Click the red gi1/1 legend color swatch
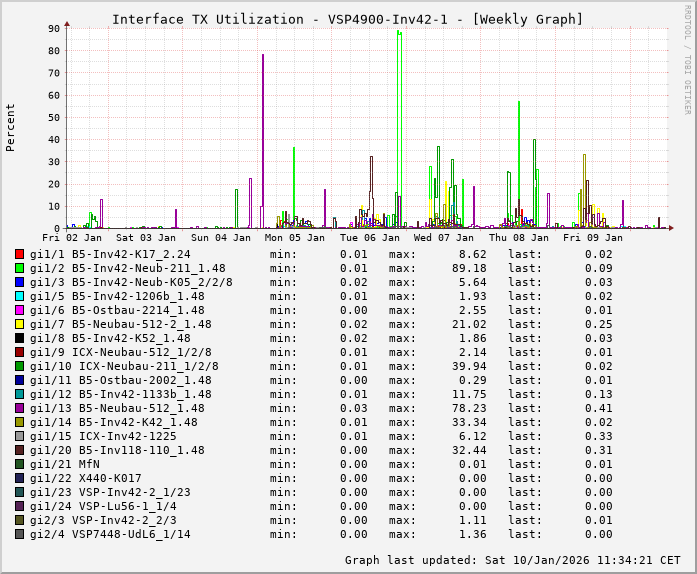 click(20, 254)
